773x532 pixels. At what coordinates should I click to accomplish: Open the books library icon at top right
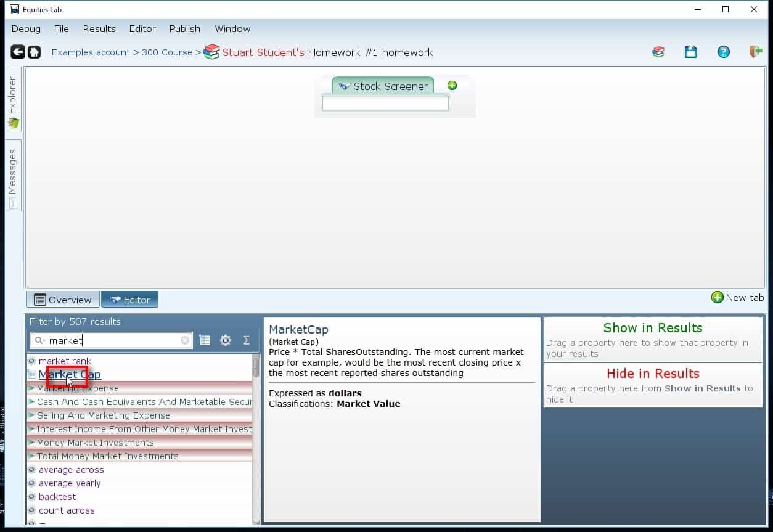(x=658, y=52)
